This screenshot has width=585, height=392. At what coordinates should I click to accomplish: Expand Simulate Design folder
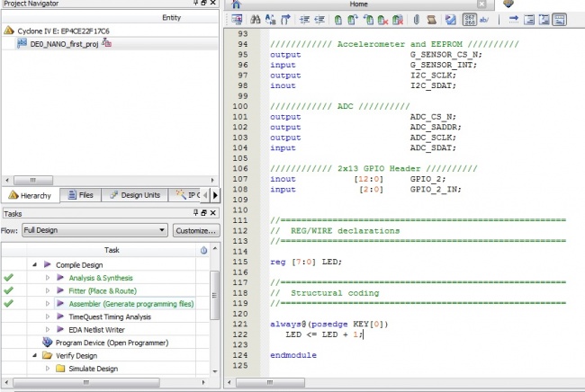pos(48,369)
